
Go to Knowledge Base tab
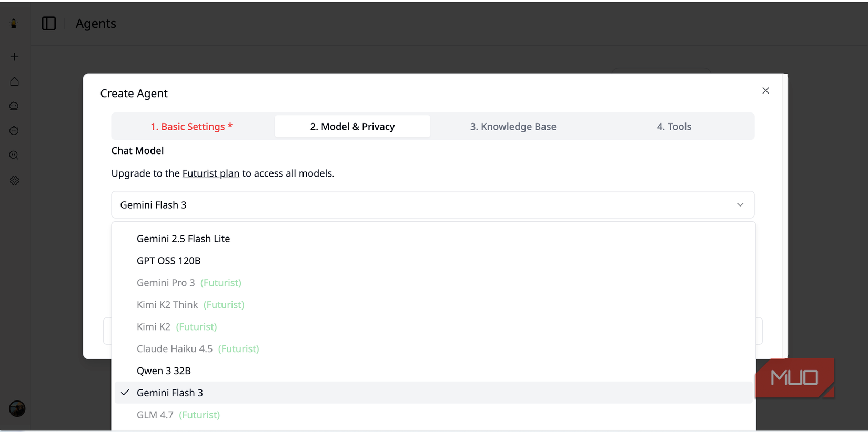click(x=513, y=127)
